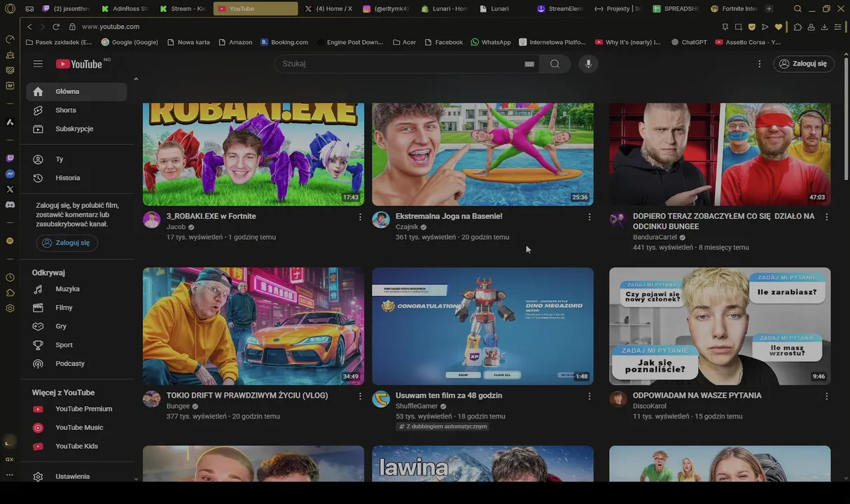Screen dimensions: 850x504
Task: Switch to the StreamElements tab
Action: pyautogui.click(x=561, y=8)
